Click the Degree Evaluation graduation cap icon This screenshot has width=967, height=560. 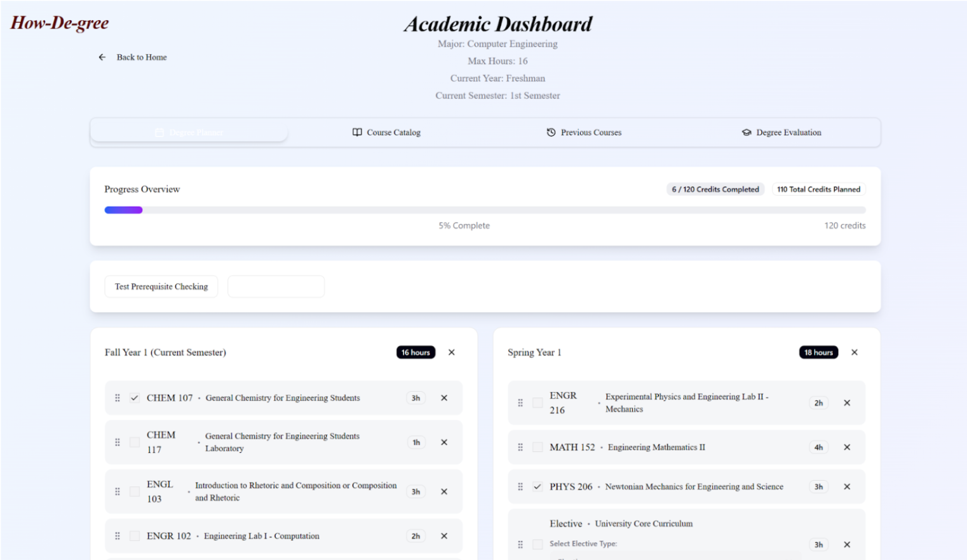coord(747,132)
